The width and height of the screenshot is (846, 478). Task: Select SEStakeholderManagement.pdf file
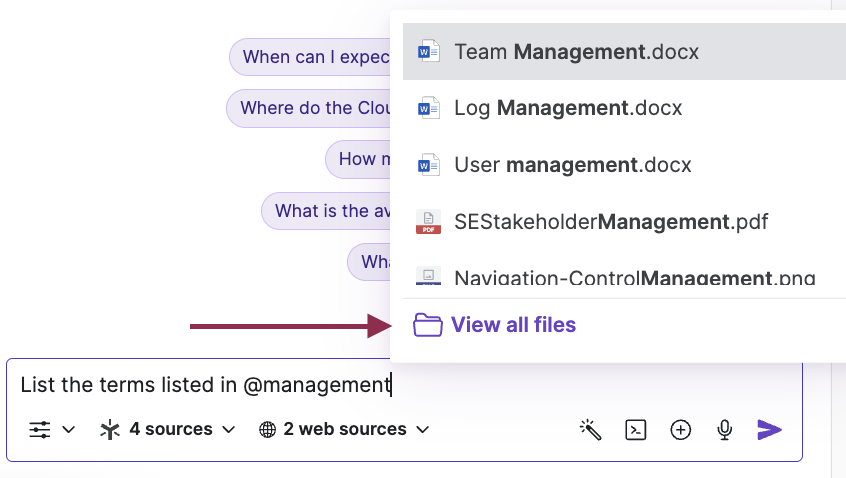click(x=624, y=221)
